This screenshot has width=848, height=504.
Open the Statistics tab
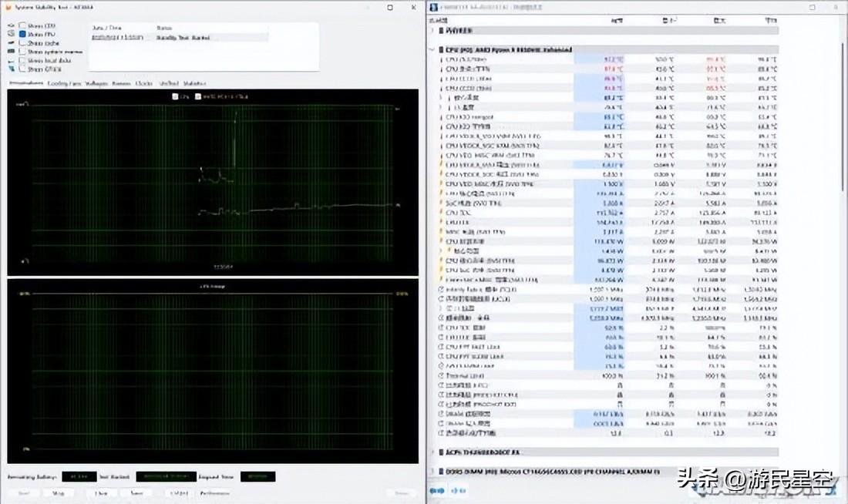point(194,83)
